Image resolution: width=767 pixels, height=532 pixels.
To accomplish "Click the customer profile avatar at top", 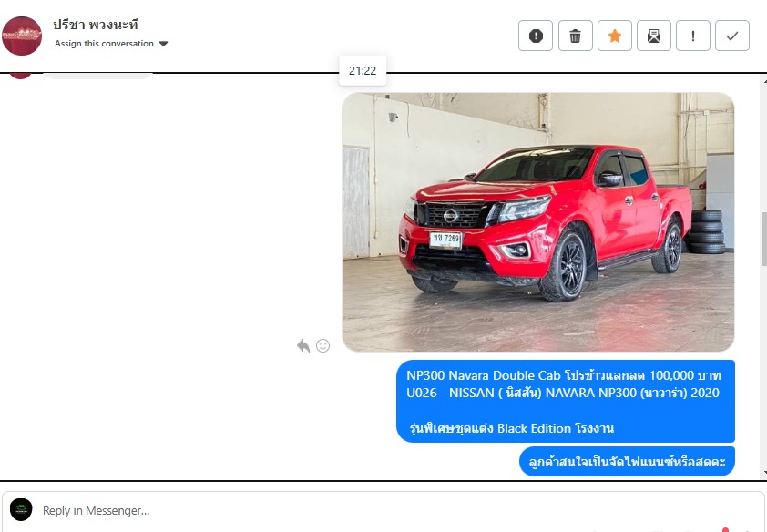I will 22,36.
